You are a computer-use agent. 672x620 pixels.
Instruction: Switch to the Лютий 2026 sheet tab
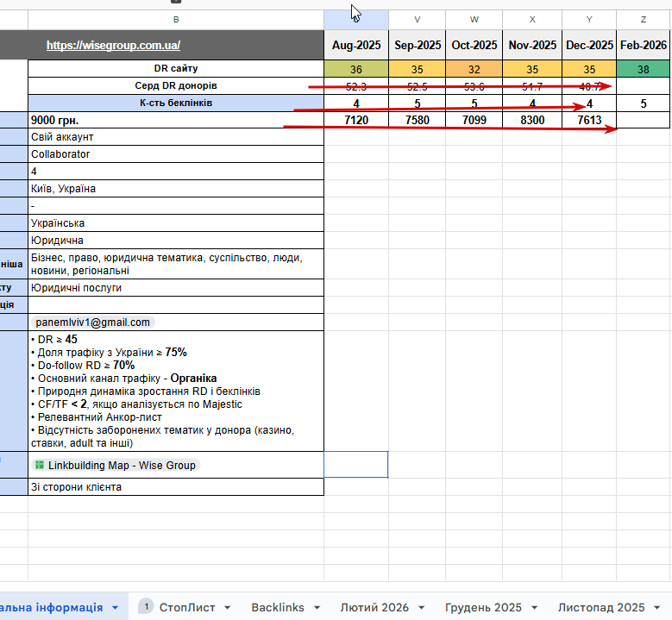[374, 607]
